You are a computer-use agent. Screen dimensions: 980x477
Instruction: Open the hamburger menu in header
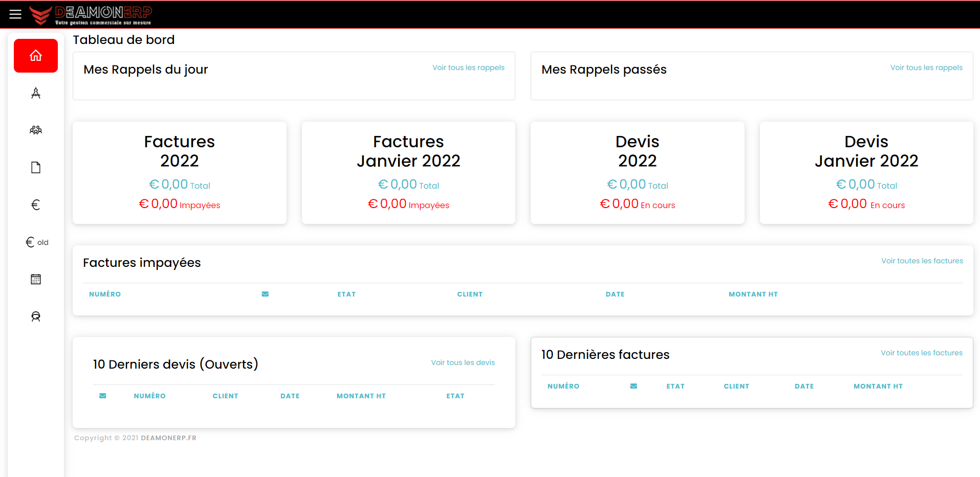tap(15, 14)
